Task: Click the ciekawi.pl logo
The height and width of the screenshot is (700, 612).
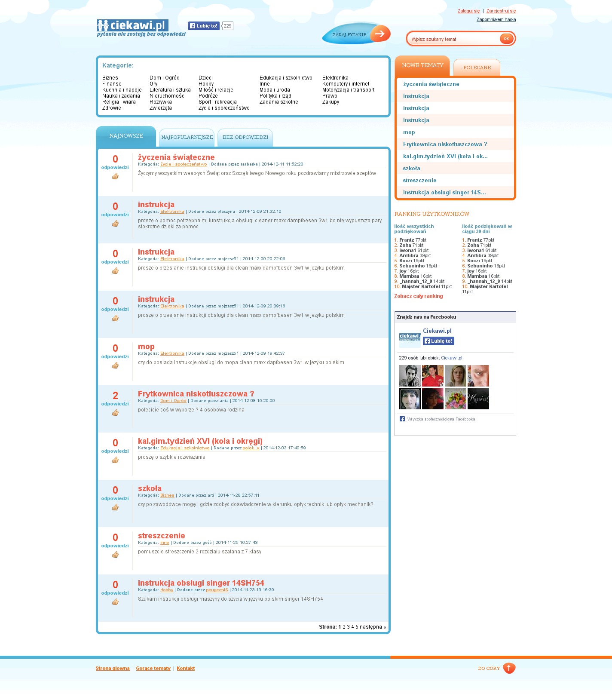Action: [133, 25]
